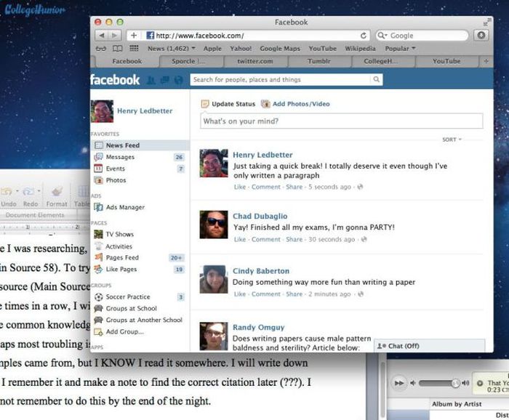This screenshot has width=509, height=420.
Task: Click the Facebook logo
Action: pyautogui.click(x=115, y=80)
